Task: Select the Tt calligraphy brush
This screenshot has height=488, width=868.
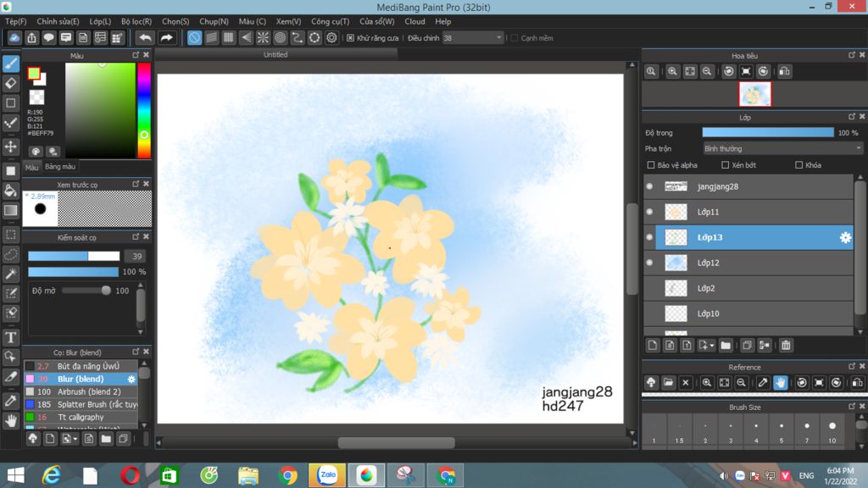Action: [81, 417]
